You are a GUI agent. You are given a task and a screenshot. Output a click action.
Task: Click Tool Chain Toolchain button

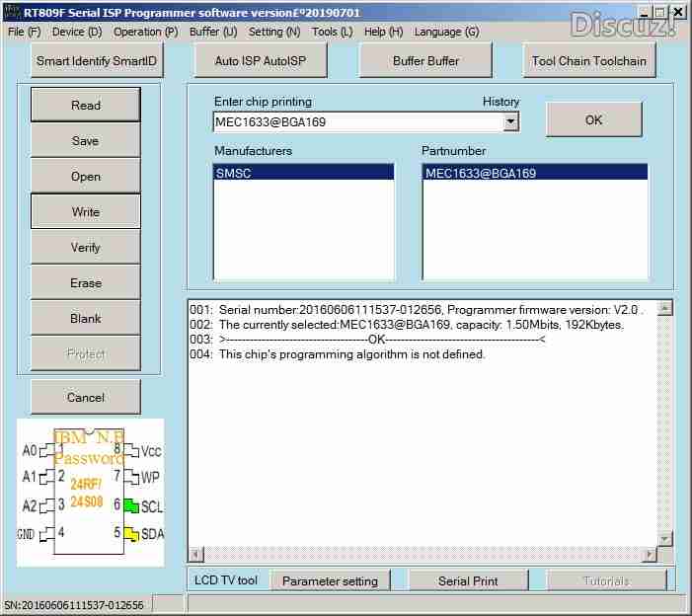[x=589, y=60]
